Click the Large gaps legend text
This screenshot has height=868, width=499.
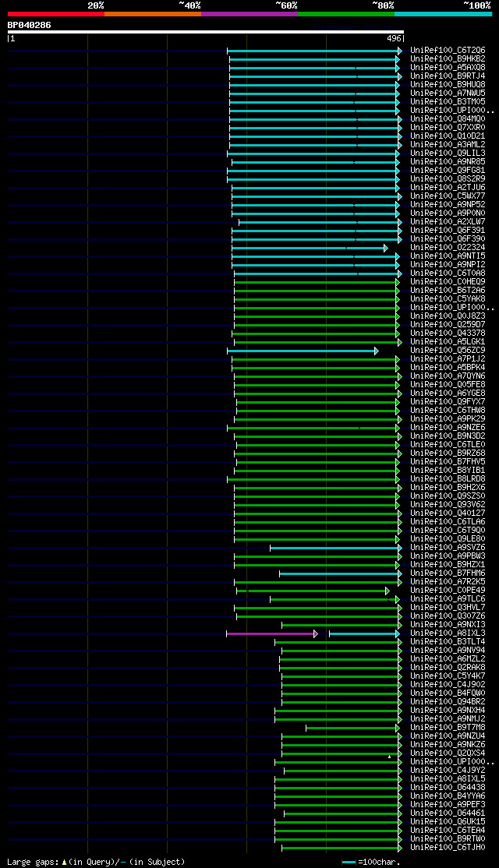point(96,862)
